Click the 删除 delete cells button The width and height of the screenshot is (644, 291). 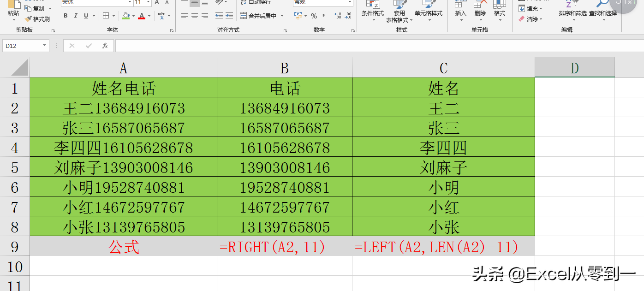click(x=480, y=10)
